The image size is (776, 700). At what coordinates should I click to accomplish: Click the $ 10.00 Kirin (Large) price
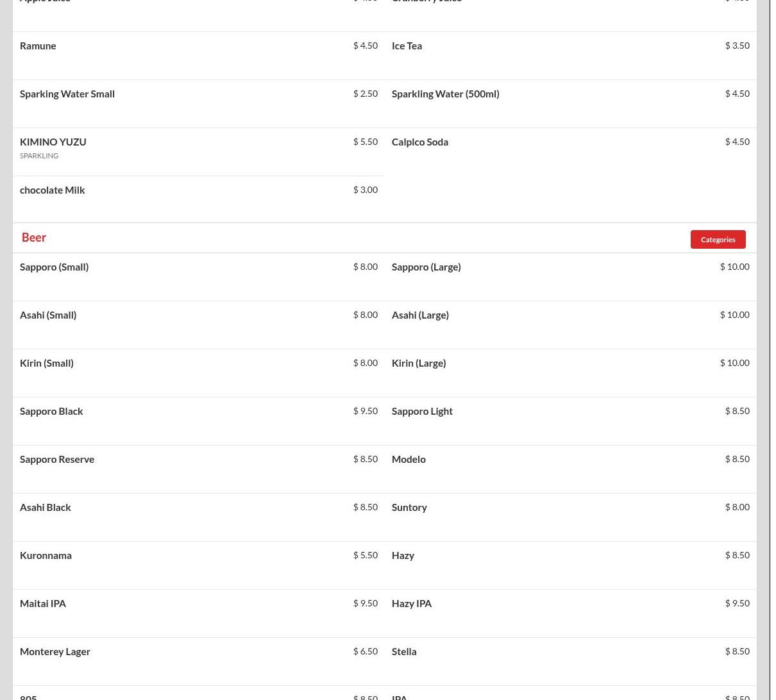pos(734,363)
